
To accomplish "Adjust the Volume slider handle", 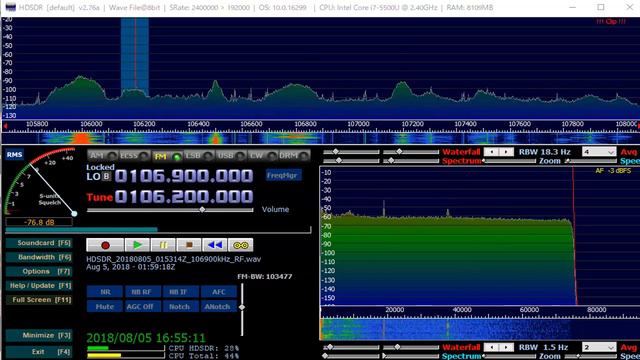I will (202, 210).
